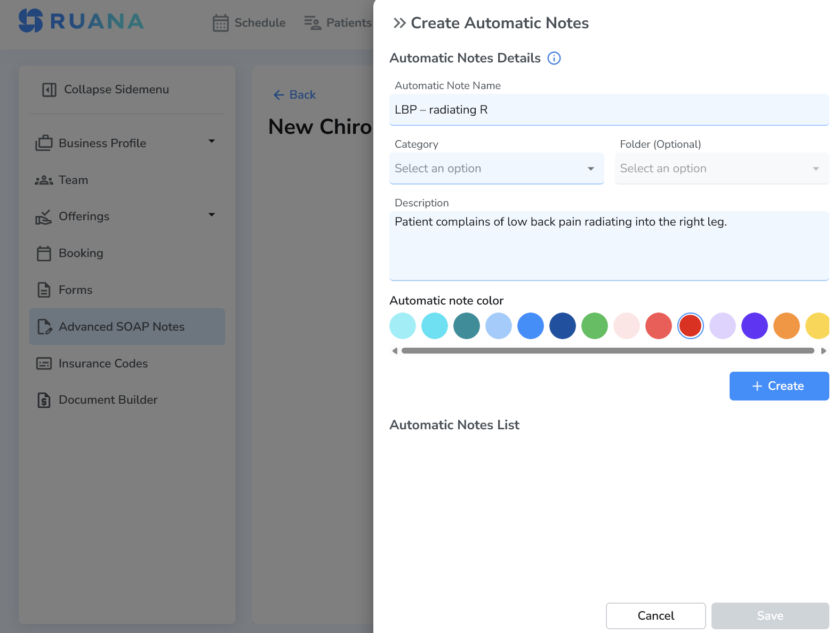840x633 pixels.
Task: Open the Patients menu
Action: click(x=338, y=23)
